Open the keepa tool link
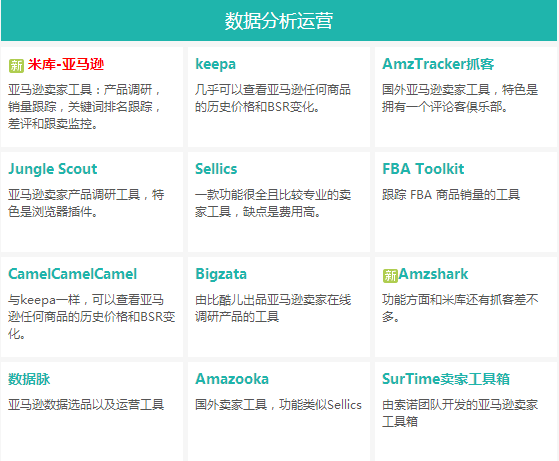This screenshot has width=559, height=461. [215, 65]
